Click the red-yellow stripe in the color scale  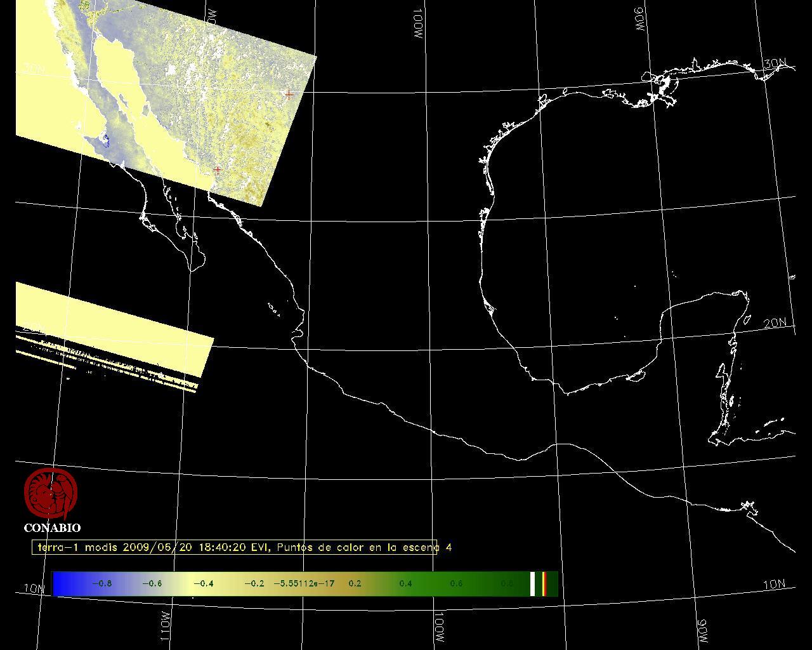pyautogui.click(x=544, y=584)
